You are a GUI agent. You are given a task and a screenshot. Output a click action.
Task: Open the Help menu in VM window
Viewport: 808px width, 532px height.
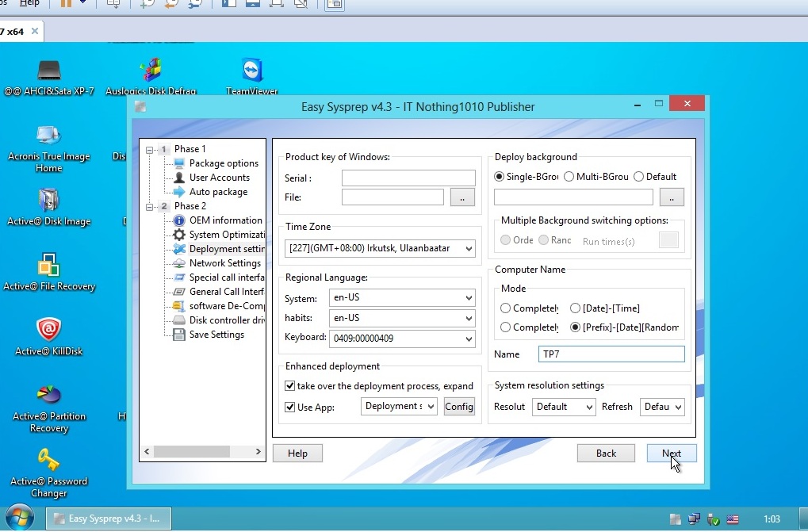29,3
